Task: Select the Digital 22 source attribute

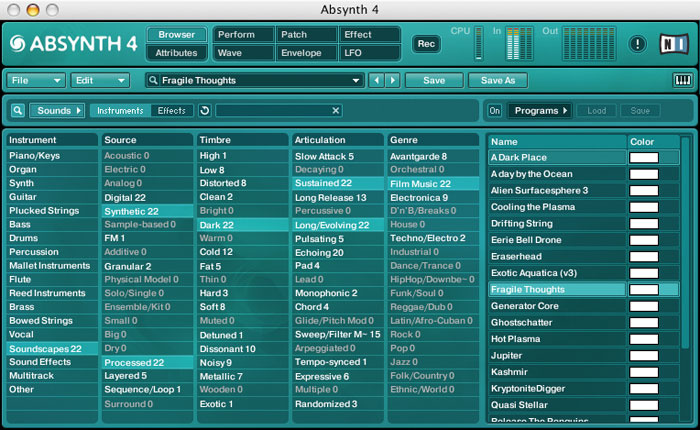Action: coord(147,197)
